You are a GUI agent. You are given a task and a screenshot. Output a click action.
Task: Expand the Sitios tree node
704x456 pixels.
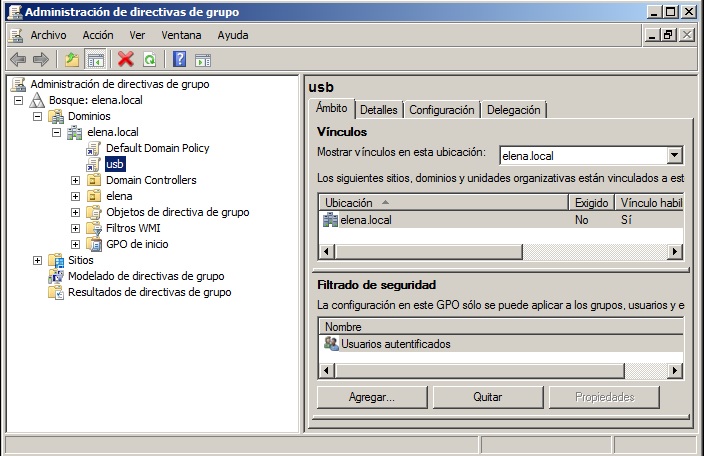(x=39, y=260)
